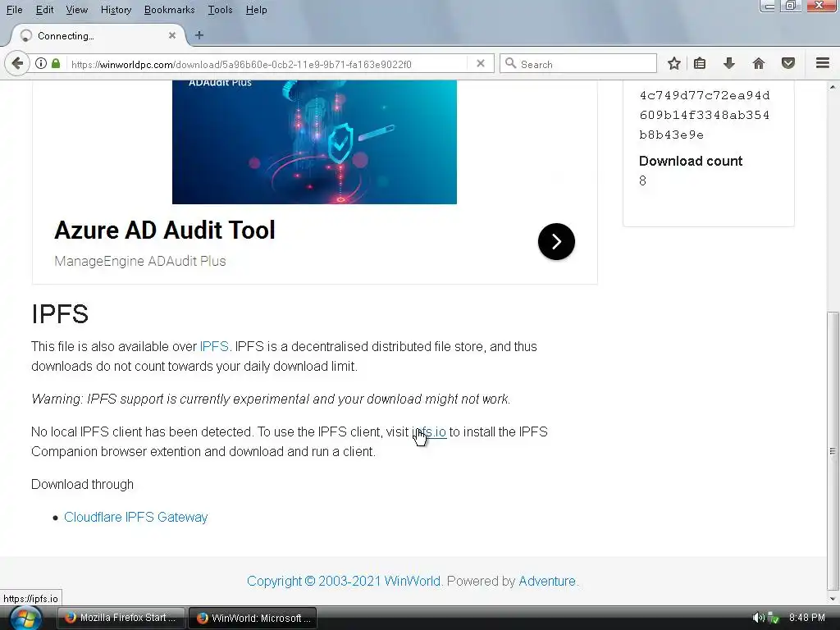Open the Cloudflare IPFS Gateway link
840x630 pixels.
click(135, 517)
